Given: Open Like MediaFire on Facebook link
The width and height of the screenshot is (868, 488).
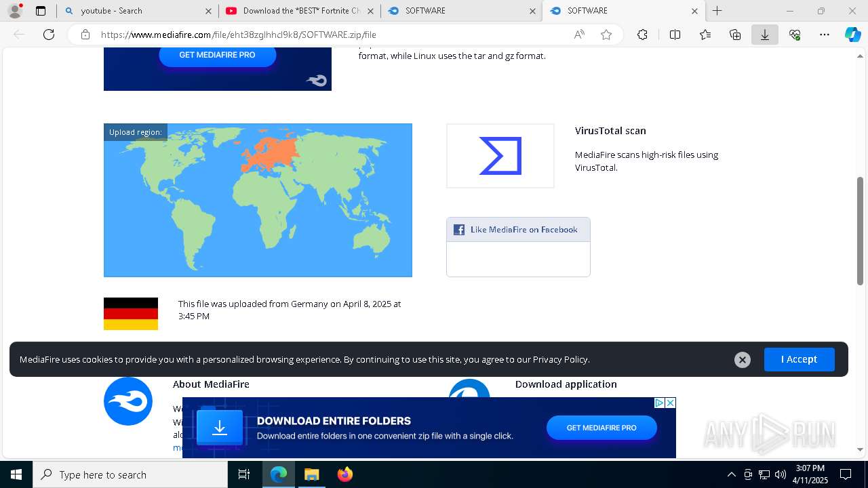Looking at the screenshot, I should [524, 230].
